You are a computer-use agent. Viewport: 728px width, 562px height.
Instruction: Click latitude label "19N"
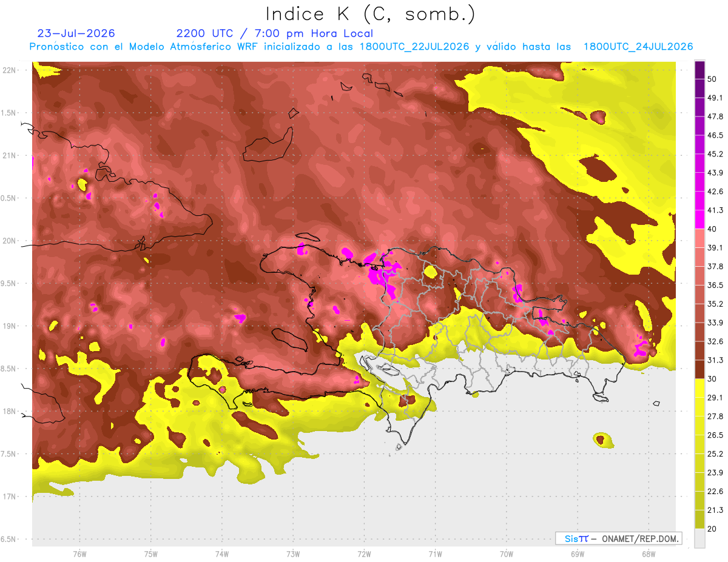tap(10, 326)
